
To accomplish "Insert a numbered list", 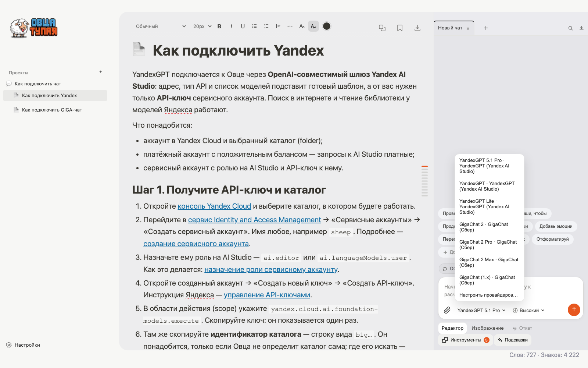I will [x=266, y=26].
